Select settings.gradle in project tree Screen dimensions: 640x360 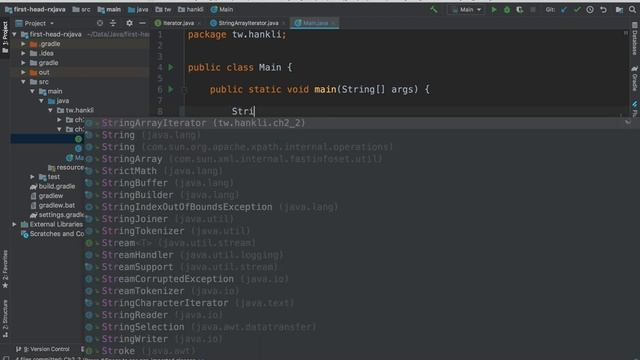(56, 215)
